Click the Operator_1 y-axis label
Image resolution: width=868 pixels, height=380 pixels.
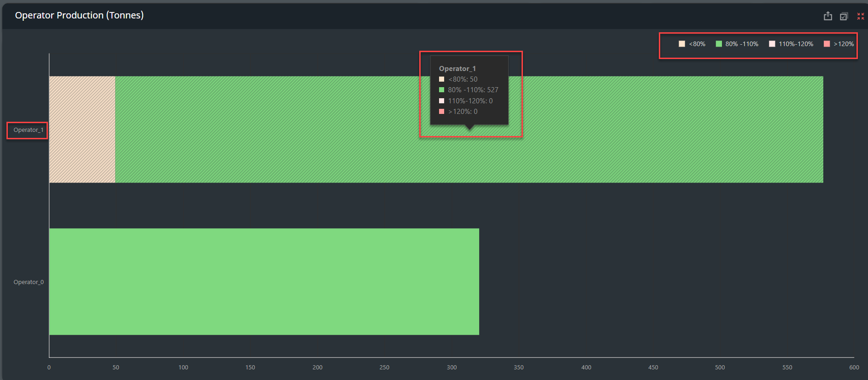[29, 130]
